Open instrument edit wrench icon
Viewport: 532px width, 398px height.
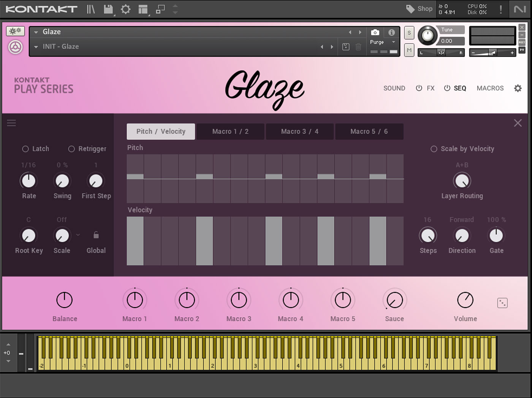pyautogui.click(x=15, y=31)
